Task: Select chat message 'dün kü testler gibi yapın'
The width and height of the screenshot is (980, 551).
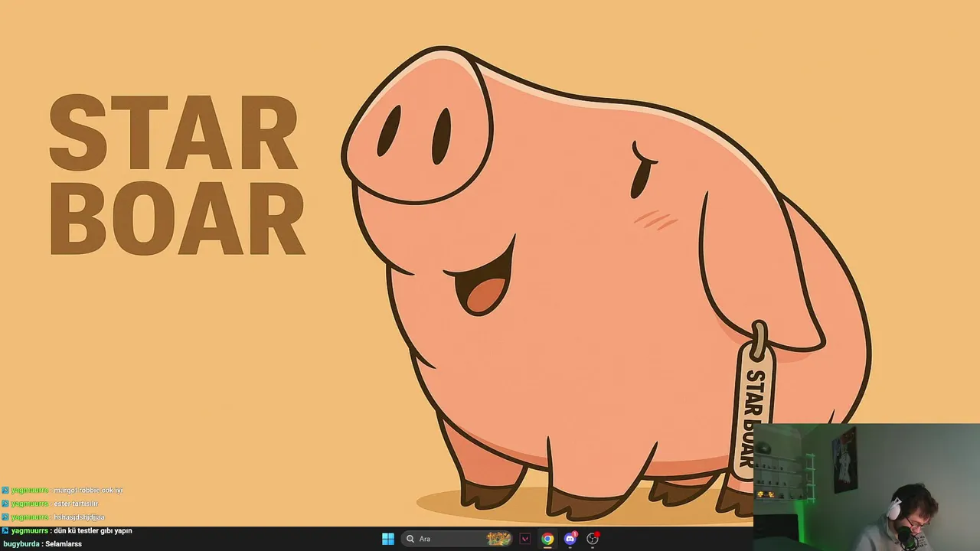Action: [93, 530]
